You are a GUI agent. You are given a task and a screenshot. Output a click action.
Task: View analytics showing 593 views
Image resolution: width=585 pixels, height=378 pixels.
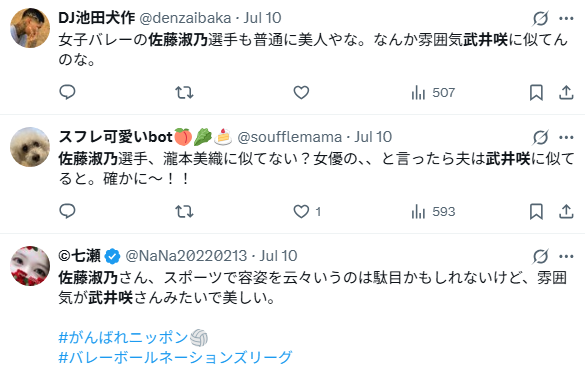(433, 212)
